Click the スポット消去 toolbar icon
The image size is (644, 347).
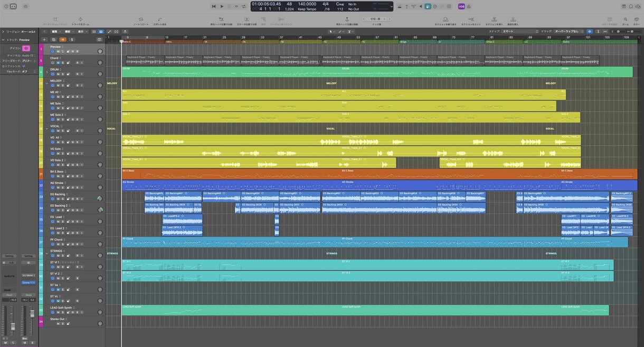tap(159, 21)
